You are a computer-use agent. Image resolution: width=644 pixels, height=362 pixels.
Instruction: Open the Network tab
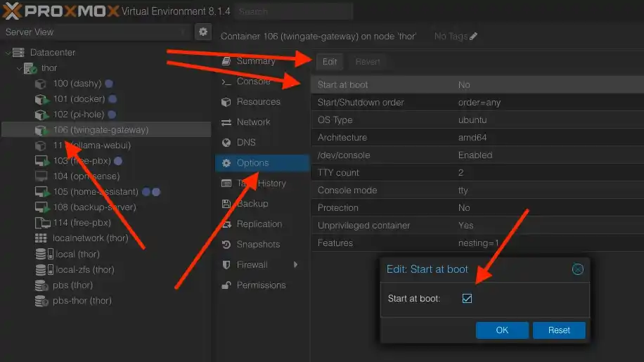(262, 122)
